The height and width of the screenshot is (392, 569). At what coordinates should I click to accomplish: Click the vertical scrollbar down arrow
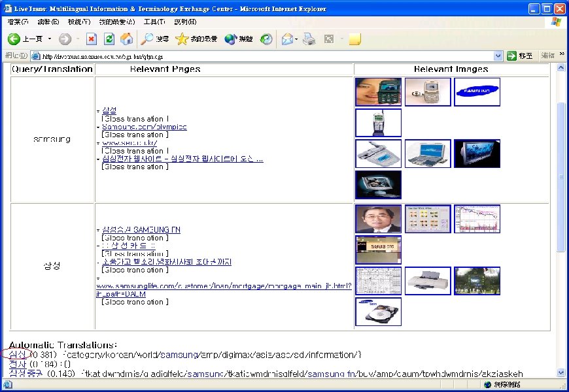(x=560, y=373)
